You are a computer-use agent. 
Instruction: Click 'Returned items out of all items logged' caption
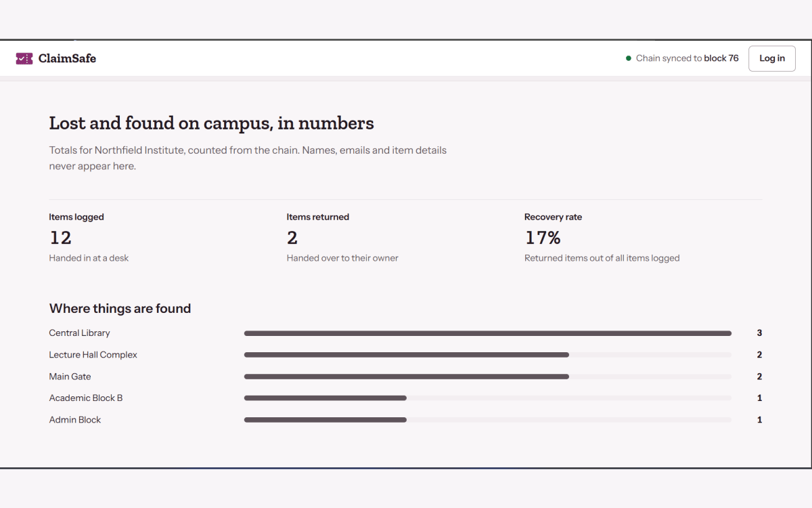[602, 258]
